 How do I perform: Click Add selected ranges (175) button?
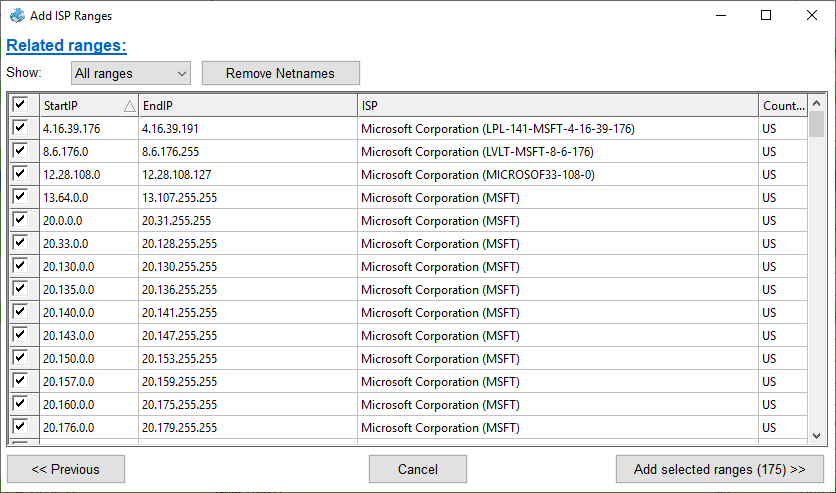(719, 469)
